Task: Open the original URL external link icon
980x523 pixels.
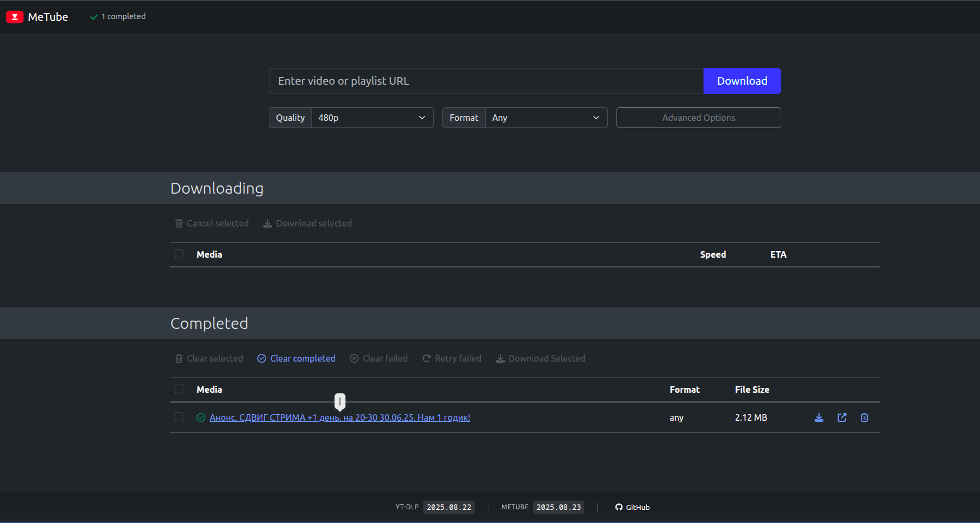Action: [x=842, y=417]
